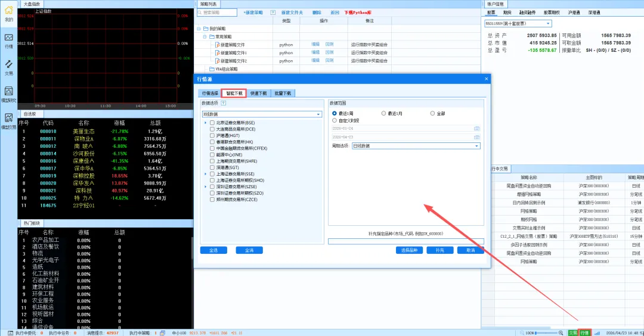Image resolution: width=644 pixels, height=336 pixels.
Task: Click the 补充 button
Action: pyautogui.click(x=440, y=250)
